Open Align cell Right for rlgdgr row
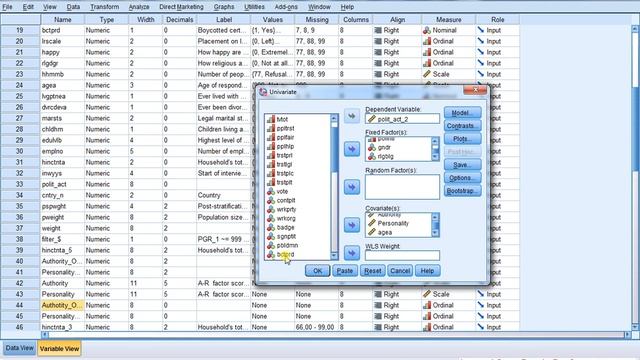Image resolution: width=640 pixels, height=360 pixels. (x=397, y=63)
